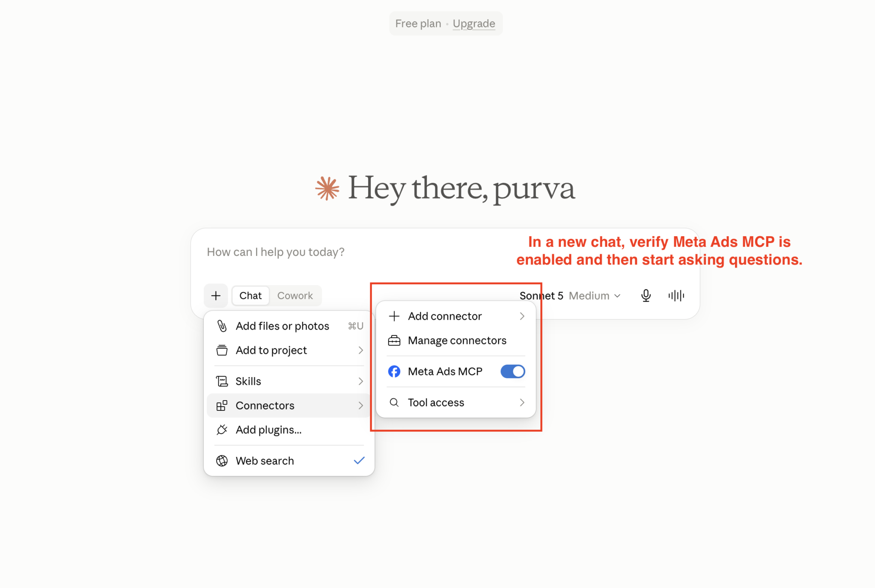This screenshot has width=875, height=588.
Task: Uncheck the Web search checkmark
Action: click(x=359, y=460)
